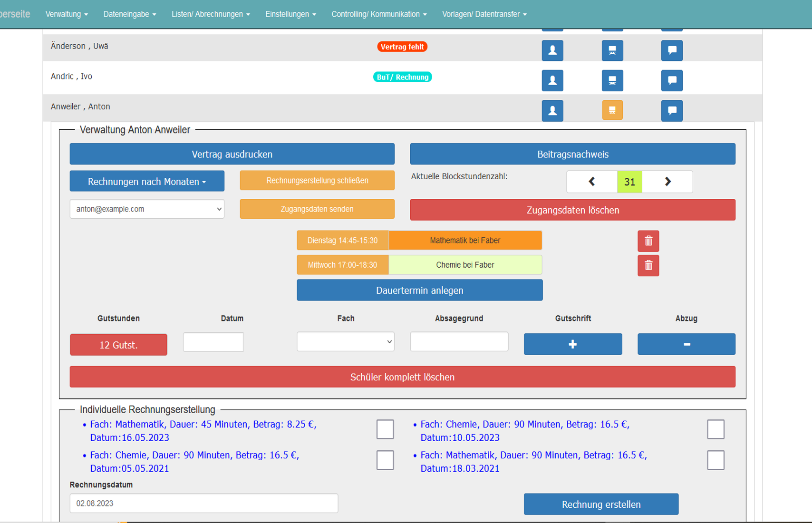Expand the Fach subject dropdown
Image resolution: width=812 pixels, height=523 pixels.
click(345, 342)
